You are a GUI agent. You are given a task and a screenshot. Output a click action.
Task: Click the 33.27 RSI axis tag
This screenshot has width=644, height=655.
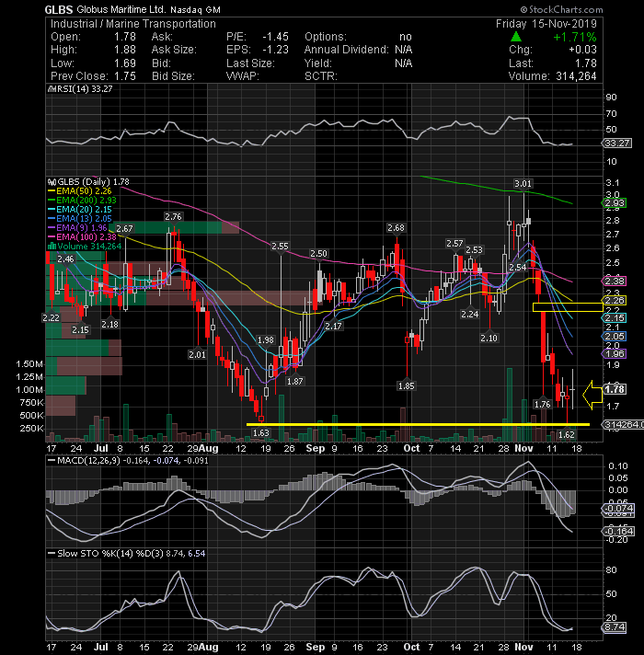[x=617, y=144]
